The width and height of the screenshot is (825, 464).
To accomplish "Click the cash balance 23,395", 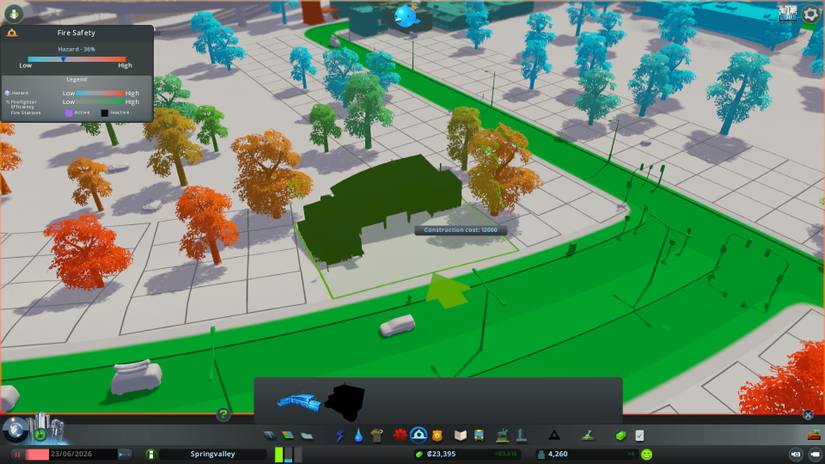I will coord(441,454).
